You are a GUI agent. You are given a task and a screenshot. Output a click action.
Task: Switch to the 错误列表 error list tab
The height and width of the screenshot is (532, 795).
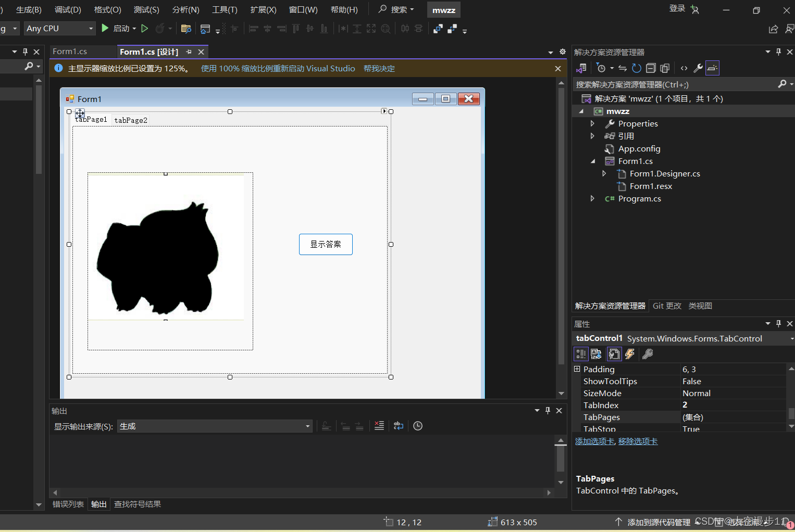point(68,504)
